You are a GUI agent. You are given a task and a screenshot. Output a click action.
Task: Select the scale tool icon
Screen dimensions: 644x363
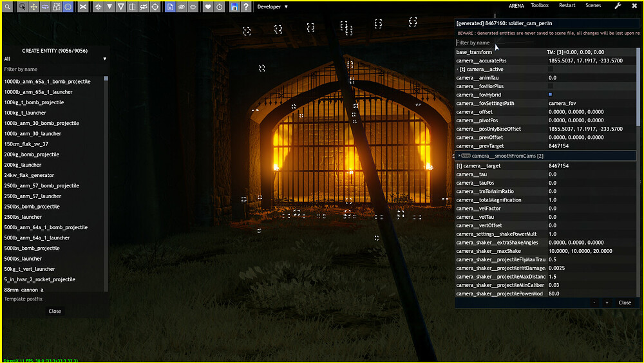point(57,6)
